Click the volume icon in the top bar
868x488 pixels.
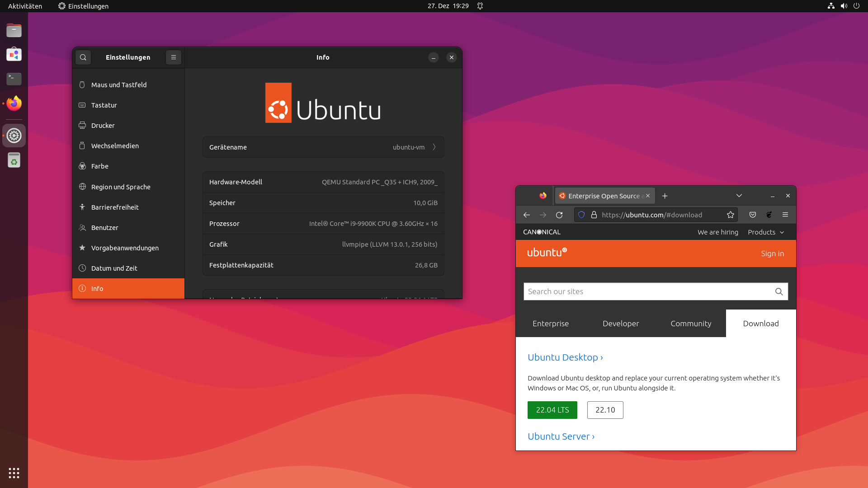844,6
